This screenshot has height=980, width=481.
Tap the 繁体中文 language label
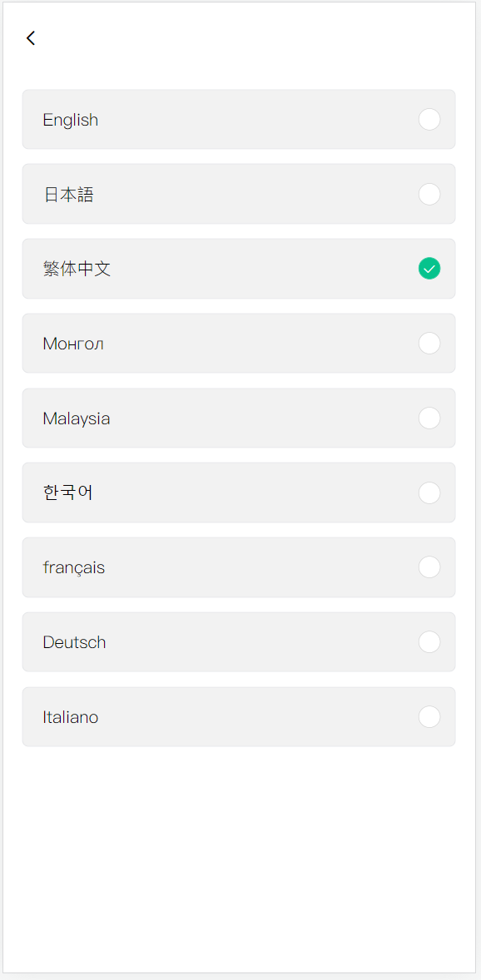click(x=77, y=269)
